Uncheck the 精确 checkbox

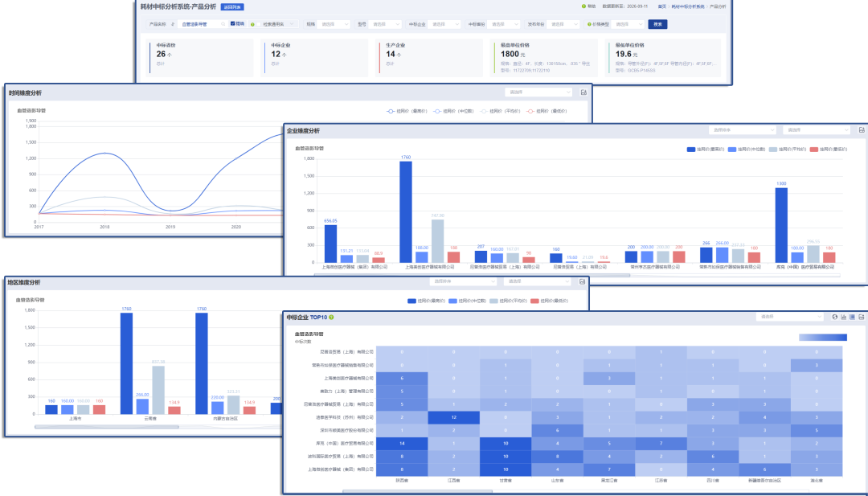click(x=233, y=24)
